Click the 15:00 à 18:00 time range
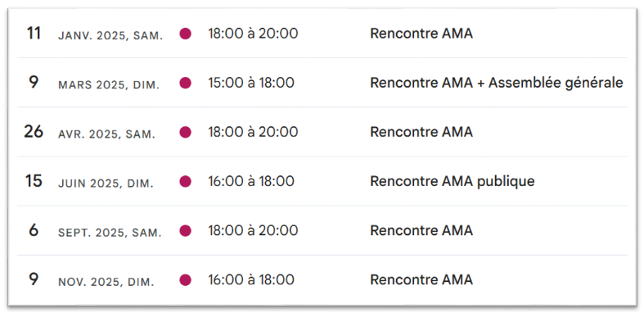 [x=251, y=83]
